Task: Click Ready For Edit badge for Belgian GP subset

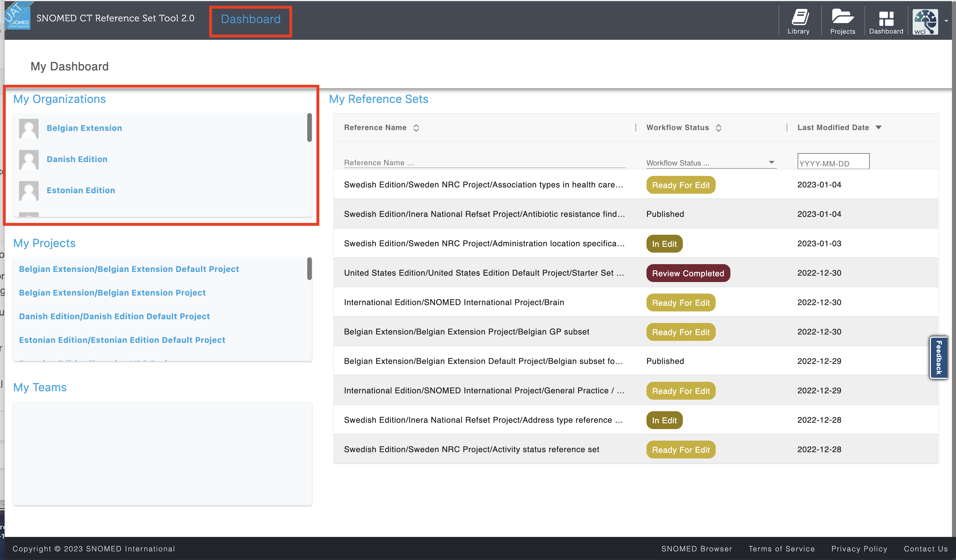Action: coord(681,332)
